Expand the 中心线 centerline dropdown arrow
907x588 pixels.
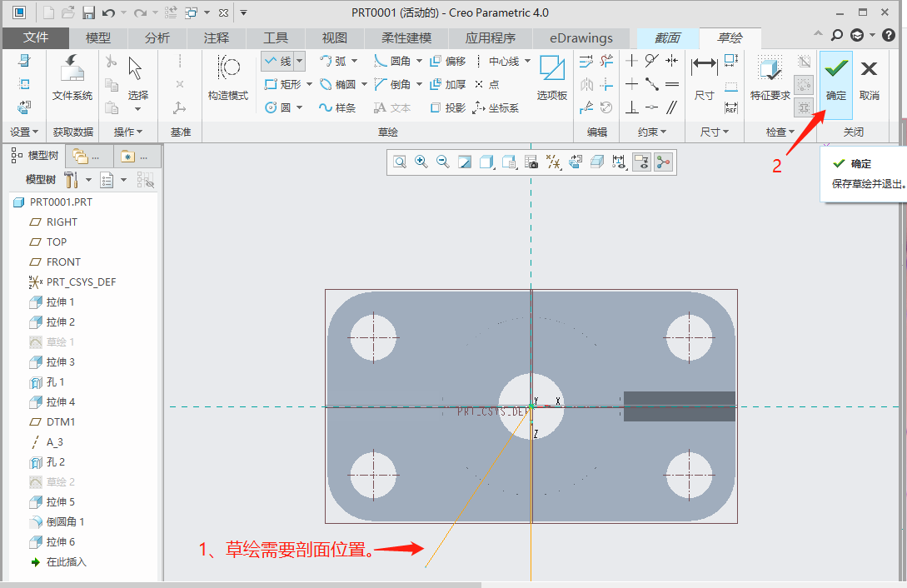tap(527, 61)
